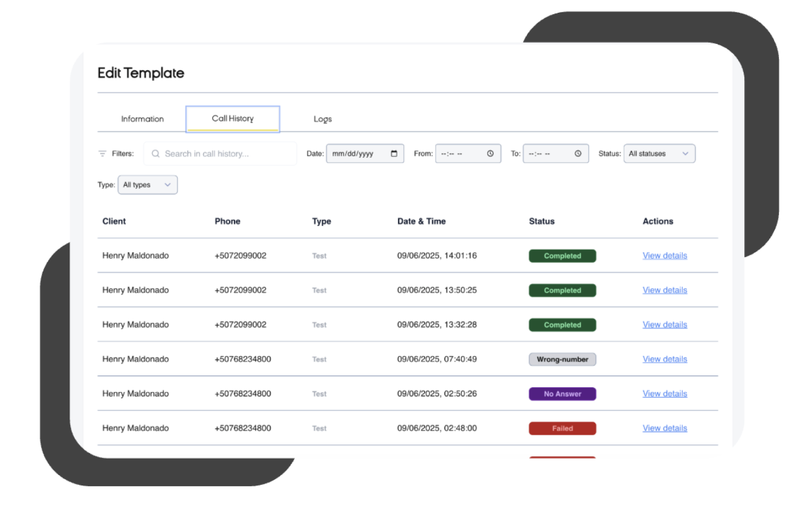View details for the Failed call
812x524 pixels.
pos(664,428)
